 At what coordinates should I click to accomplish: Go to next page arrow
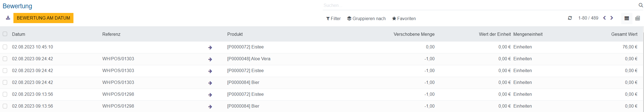coord(612,18)
